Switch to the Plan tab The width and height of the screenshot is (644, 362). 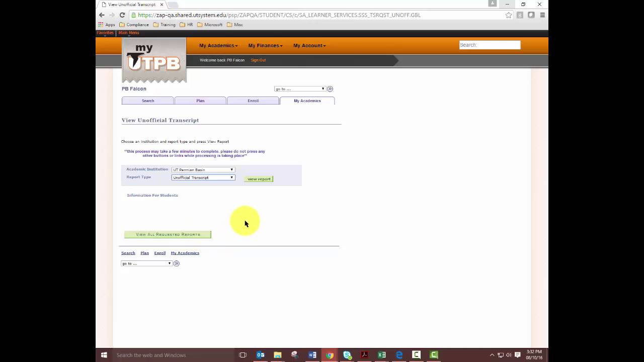(x=200, y=101)
